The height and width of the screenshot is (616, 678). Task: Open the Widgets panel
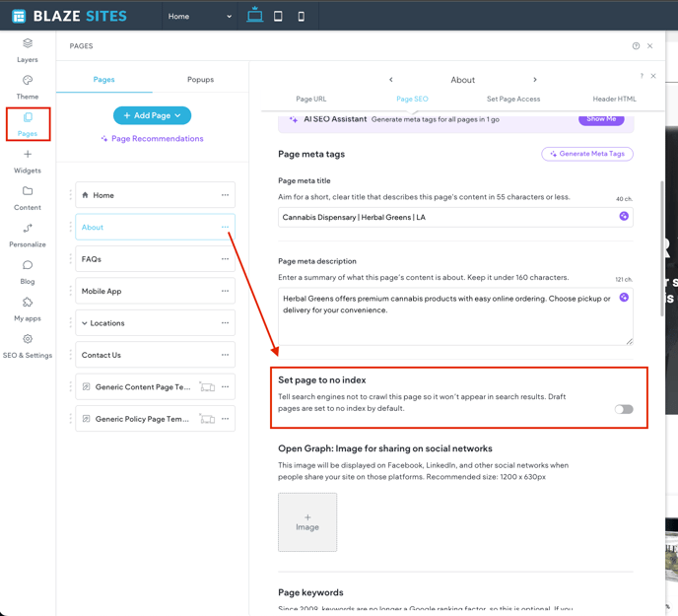(28, 161)
